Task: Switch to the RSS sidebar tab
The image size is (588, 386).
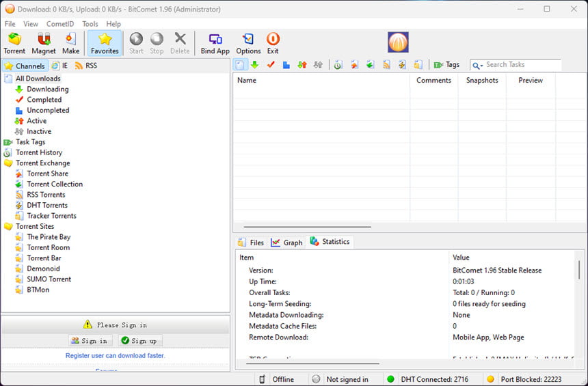Action: 86,66
